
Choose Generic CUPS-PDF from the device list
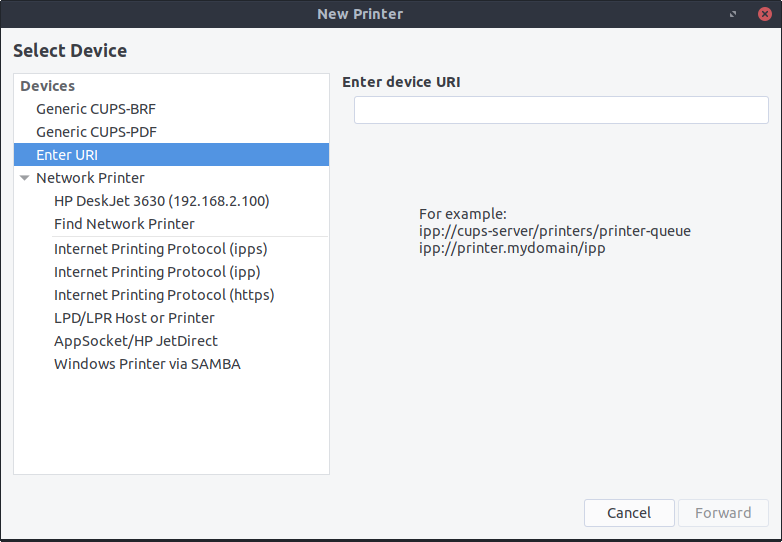(x=96, y=132)
